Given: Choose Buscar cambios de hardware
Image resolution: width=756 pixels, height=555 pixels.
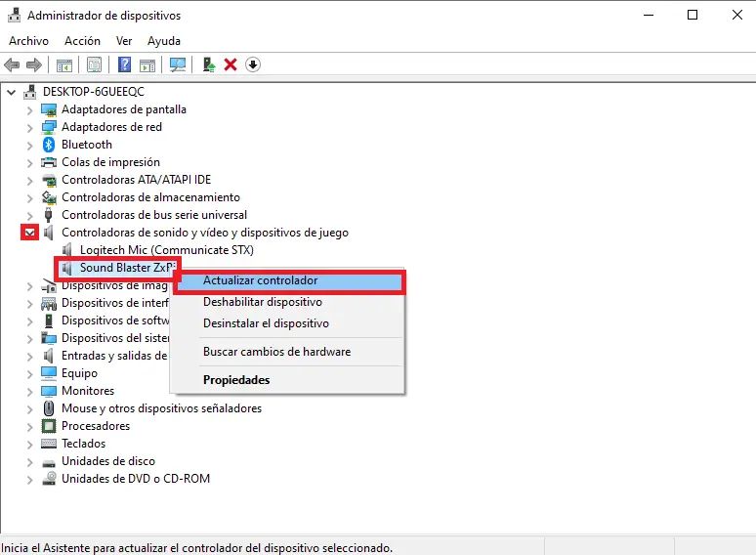Looking at the screenshot, I should (x=288, y=352).
